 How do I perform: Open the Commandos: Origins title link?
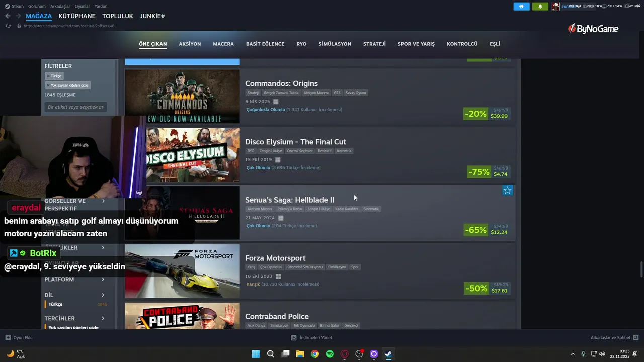click(x=281, y=83)
